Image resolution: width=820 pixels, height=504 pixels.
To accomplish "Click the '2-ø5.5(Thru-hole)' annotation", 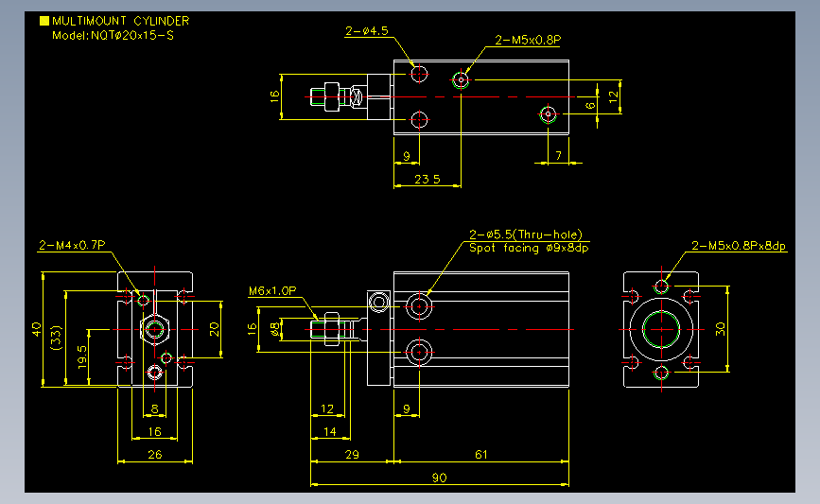I will point(526,235).
